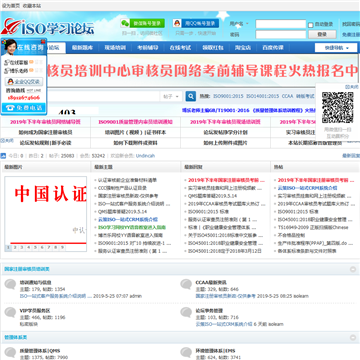Close the floating QR code panel

coord(352,87)
